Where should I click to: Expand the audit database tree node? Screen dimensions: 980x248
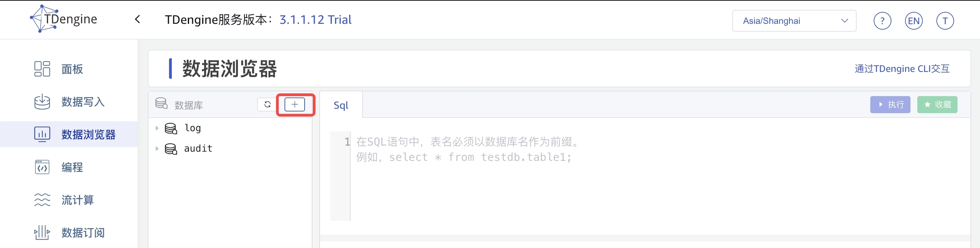(x=157, y=149)
